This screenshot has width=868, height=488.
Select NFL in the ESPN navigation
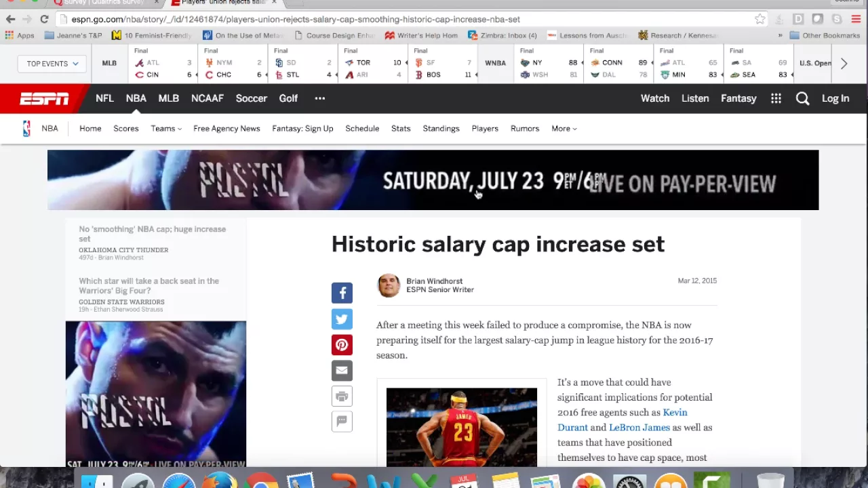[104, 98]
